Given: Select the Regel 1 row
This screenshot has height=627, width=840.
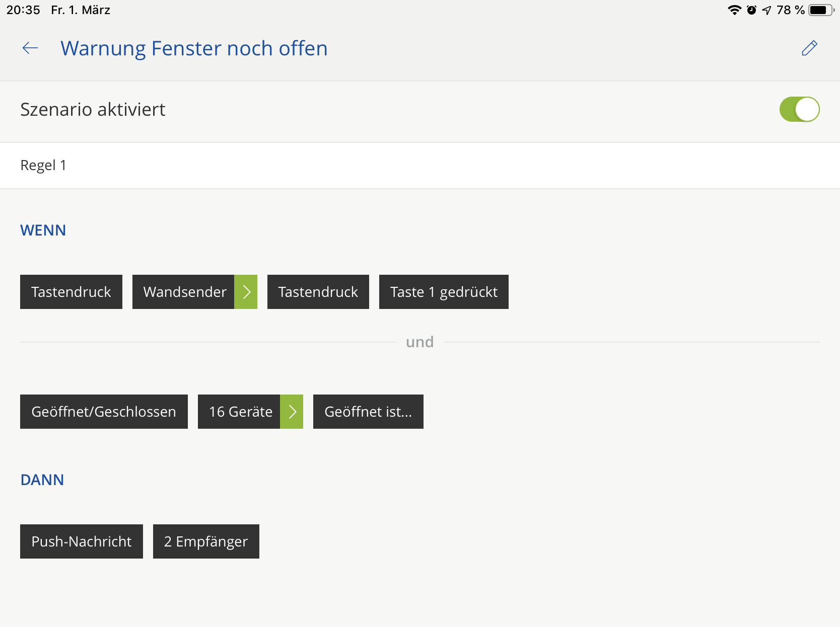Looking at the screenshot, I should pos(420,166).
